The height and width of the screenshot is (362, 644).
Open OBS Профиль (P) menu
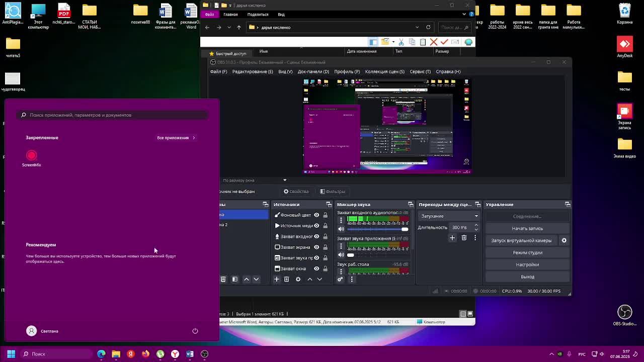347,71
